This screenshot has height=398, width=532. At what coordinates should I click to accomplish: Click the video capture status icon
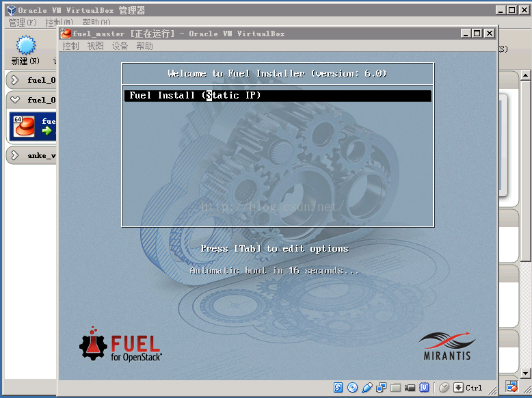[410, 387]
